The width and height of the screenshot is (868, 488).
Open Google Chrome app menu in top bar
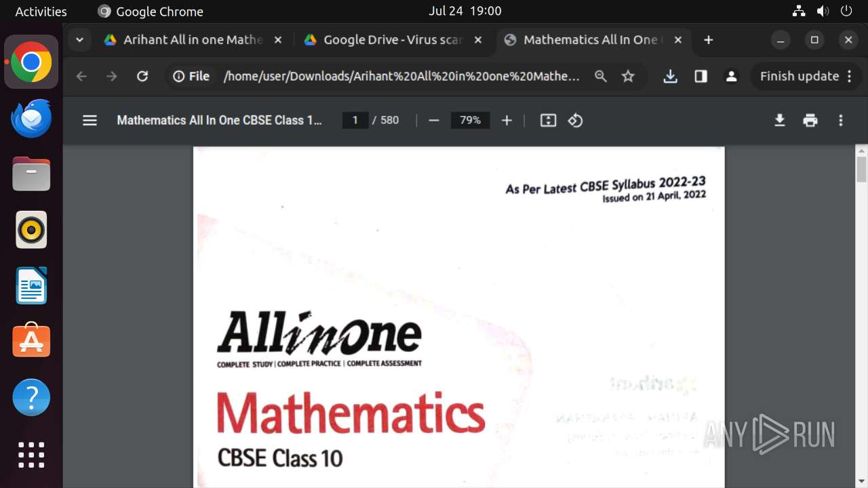(151, 12)
